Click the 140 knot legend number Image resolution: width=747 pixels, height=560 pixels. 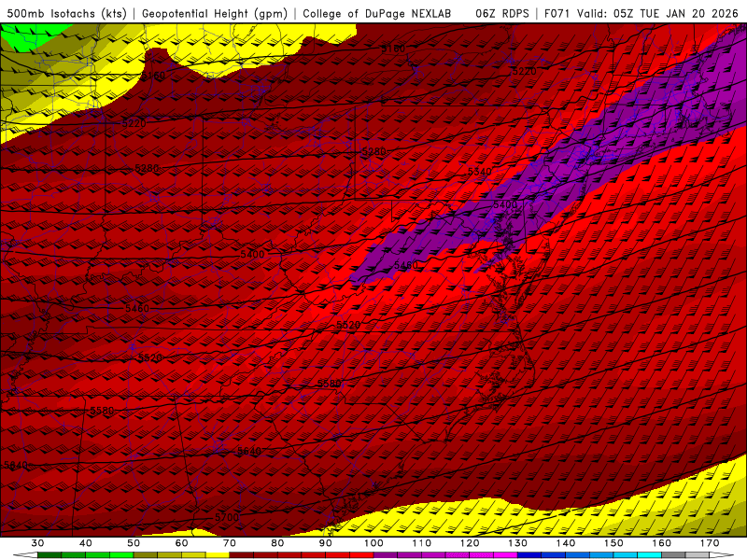pos(566,543)
